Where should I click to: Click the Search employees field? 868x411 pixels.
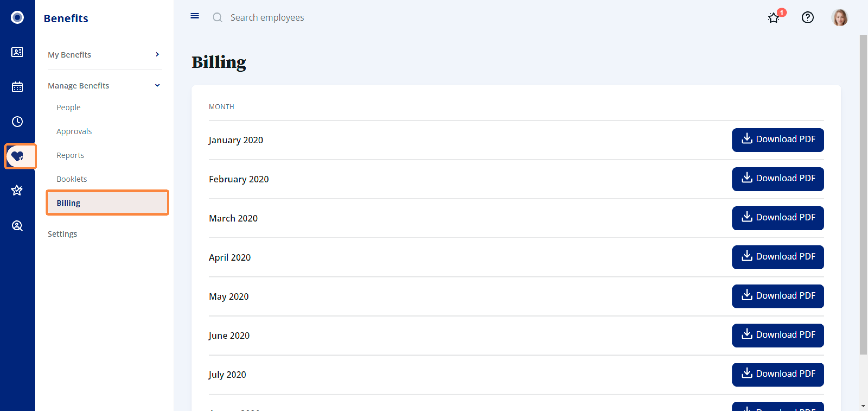(267, 17)
